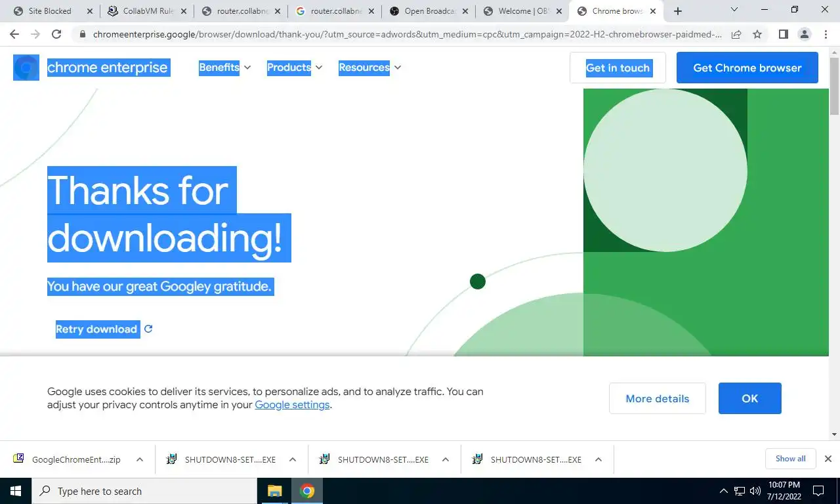Click the browser back arrow
Image resolution: width=840 pixels, height=504 pixels.
tap(14, 35)
